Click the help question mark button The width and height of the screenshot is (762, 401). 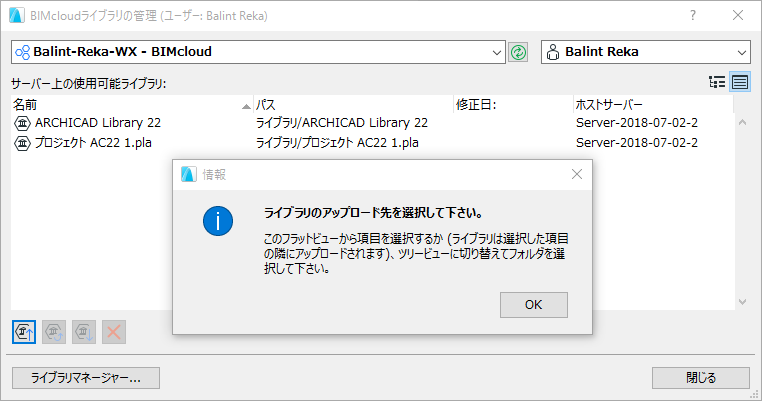click(693, 16)
